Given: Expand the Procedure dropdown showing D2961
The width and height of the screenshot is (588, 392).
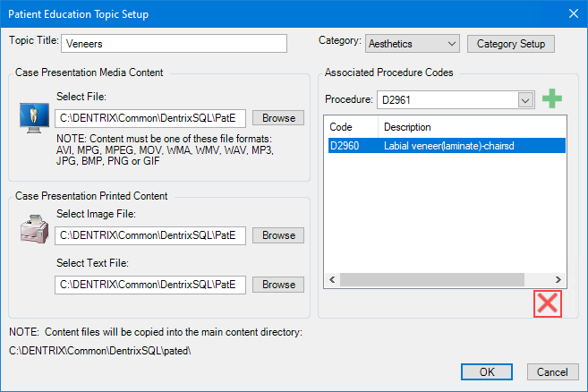Looking at the screenshot, I should (526, 99).
